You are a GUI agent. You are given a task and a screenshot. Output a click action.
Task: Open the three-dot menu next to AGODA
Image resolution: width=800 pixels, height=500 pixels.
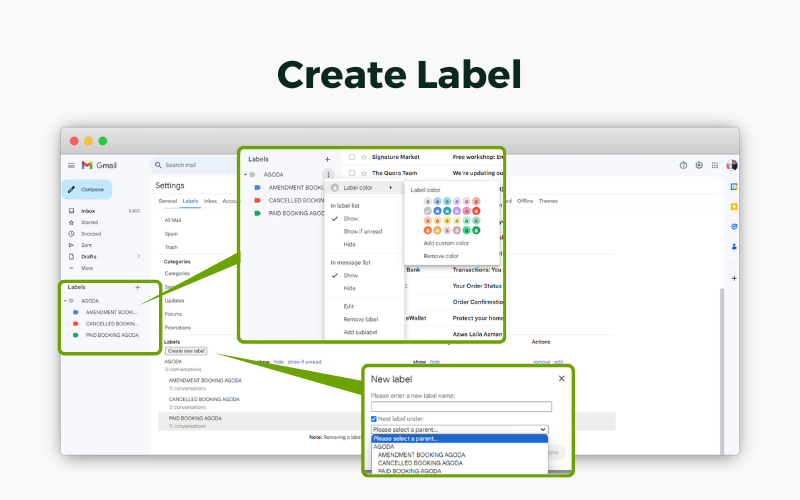tap(327, 175)
